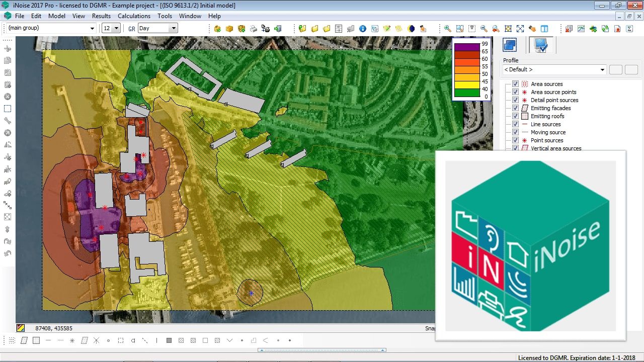644x362 pixels.
Task: Open the Profile <Default> dropdown
Action: pyautogui.click(x=554, y=69)
